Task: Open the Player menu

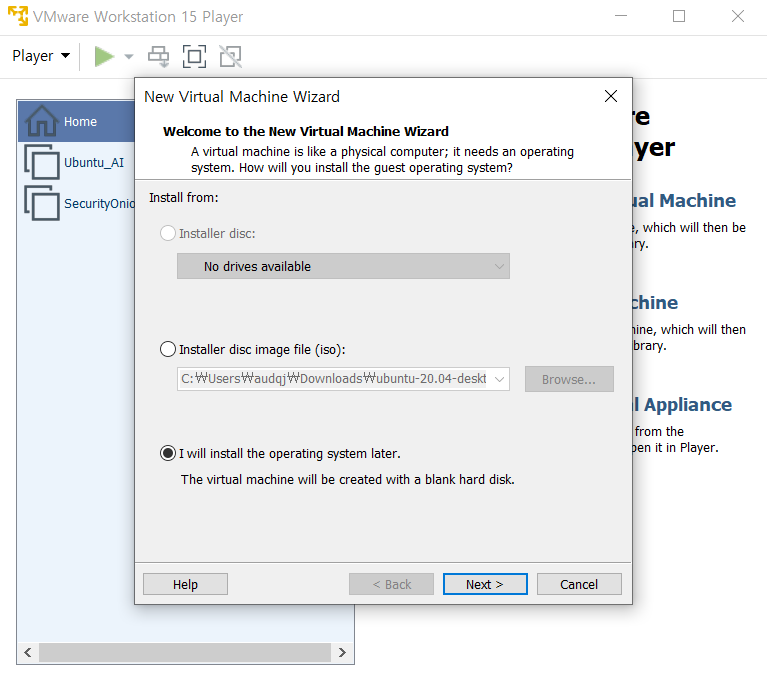Action: coord(41,56)
